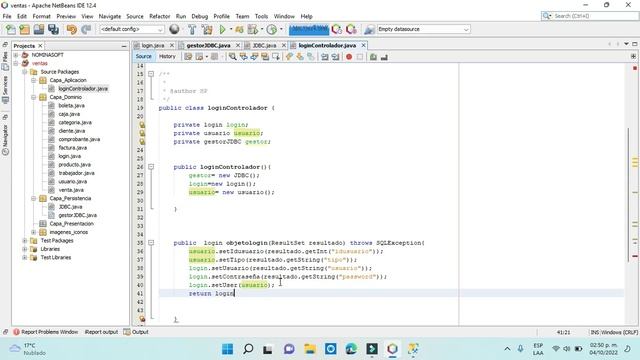The image size is (640, 360).
Task: Open the taskbar Search icon
Action: (248, 349)
